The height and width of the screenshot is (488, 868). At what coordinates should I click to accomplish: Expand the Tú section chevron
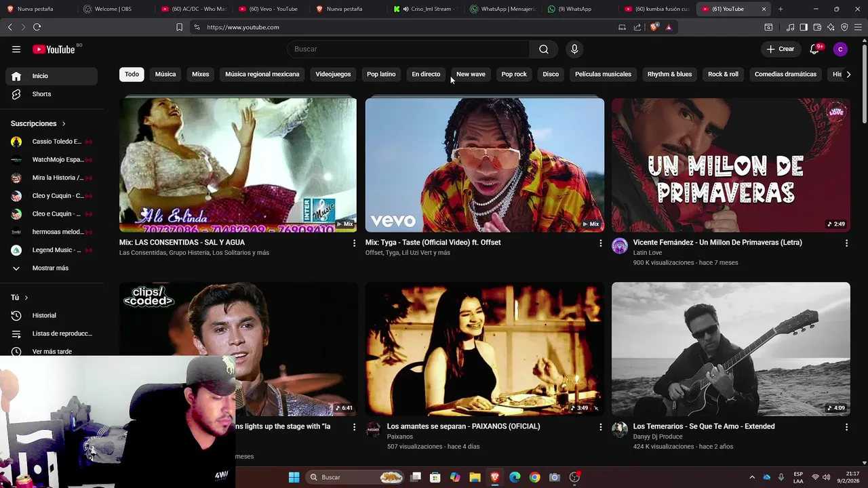pyautogui.click(x=26, y=298)
